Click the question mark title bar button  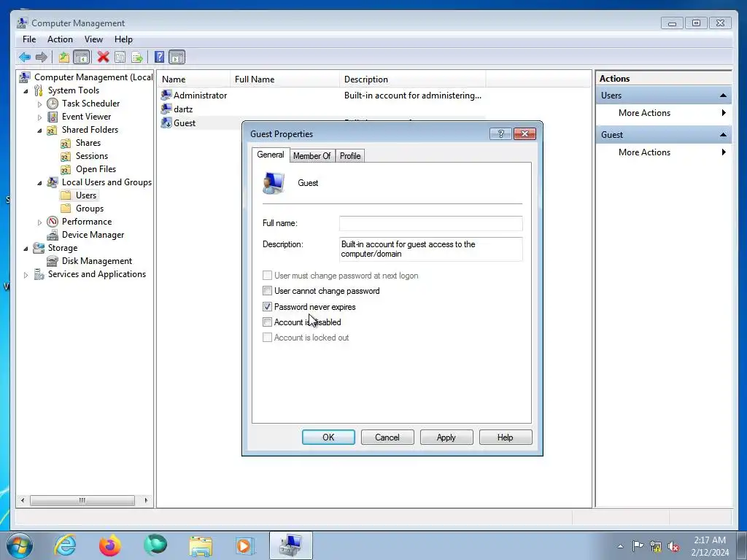point(500,134)
